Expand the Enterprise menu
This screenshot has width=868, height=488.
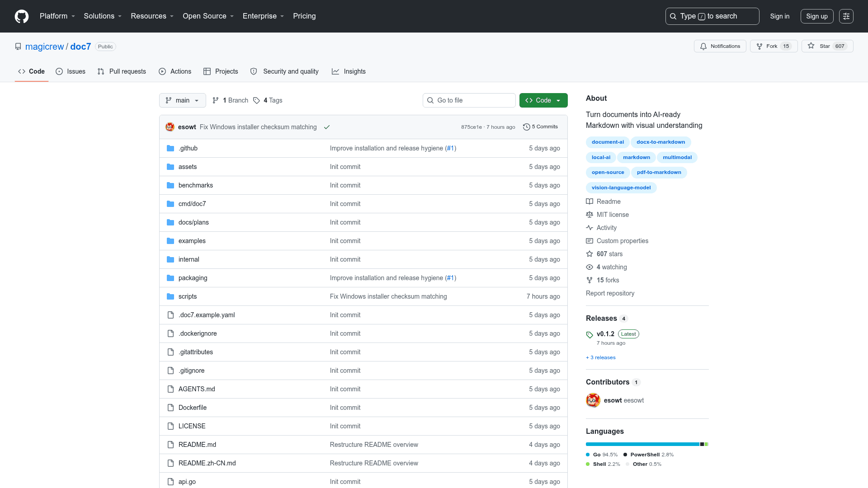(264, 16)
